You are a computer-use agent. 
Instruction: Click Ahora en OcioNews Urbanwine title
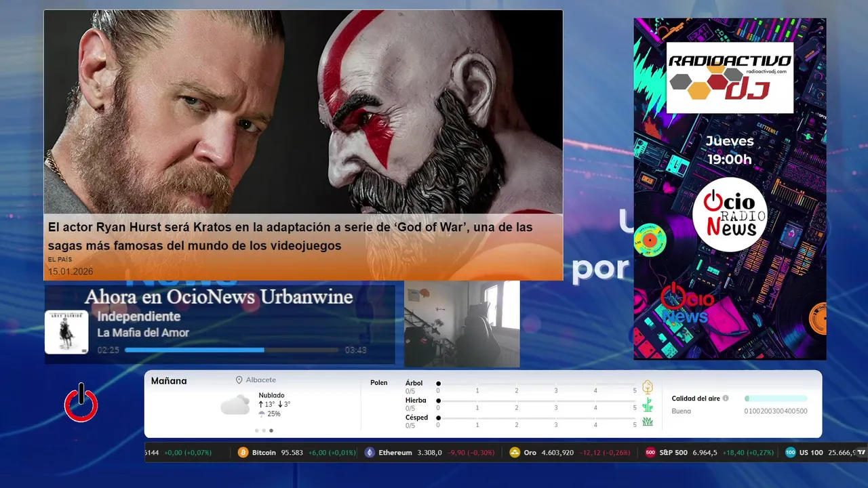tap(219, 297)
